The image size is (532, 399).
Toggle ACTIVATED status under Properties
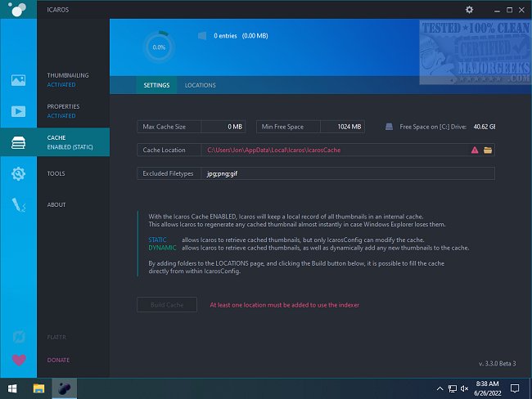coord(61,116)
